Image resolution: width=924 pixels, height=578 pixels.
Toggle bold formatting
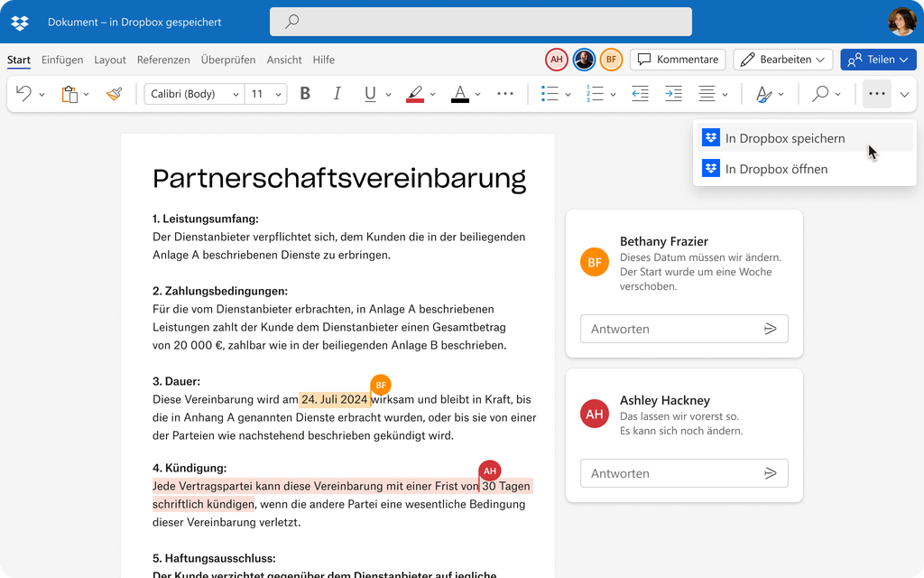(x=305, y=93)
